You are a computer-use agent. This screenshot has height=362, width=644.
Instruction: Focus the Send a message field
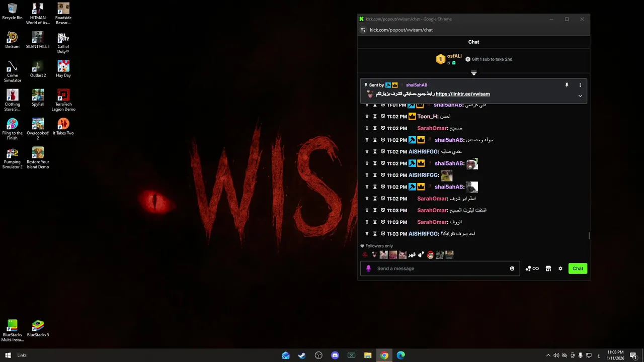tap(440, 268)
